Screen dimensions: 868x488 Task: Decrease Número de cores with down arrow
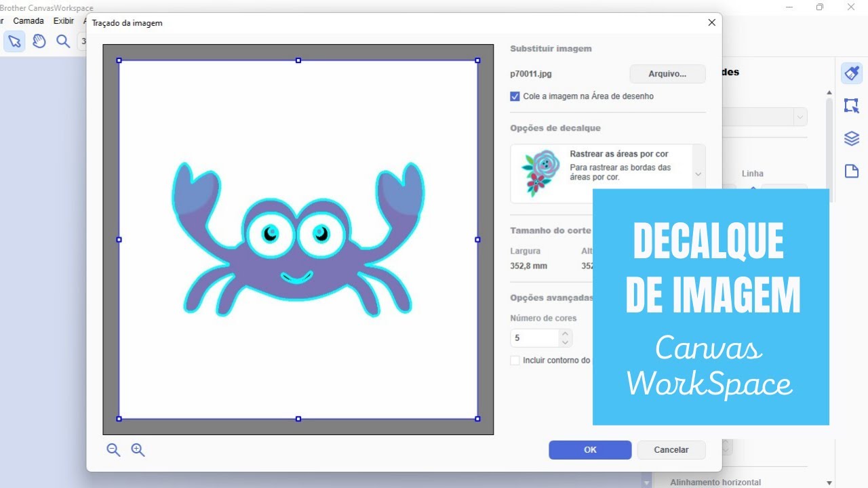[x=566, y=342]
